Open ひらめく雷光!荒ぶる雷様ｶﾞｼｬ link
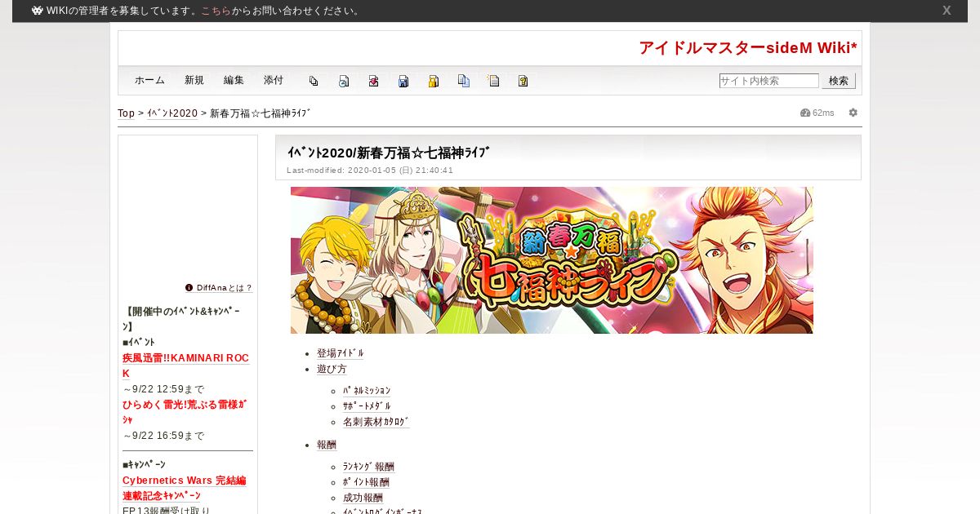Image resolution: width=980 pixels, height=514 pixels. pos(185,412)
